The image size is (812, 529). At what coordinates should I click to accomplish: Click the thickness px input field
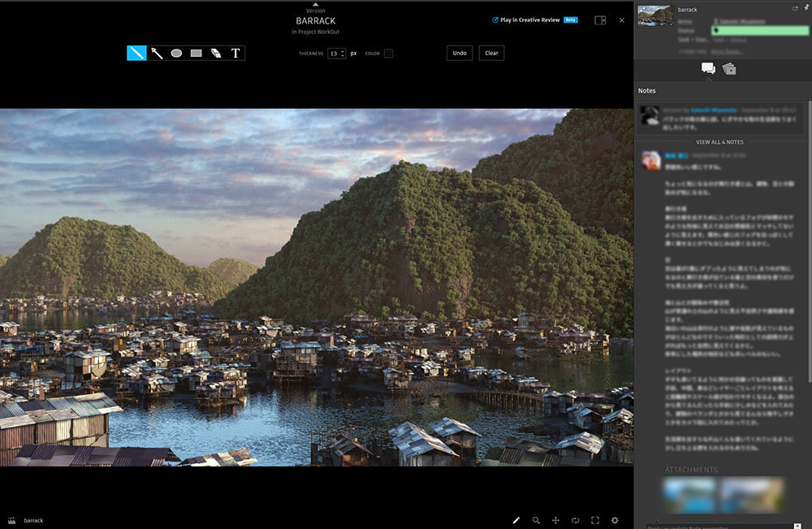[335, 54]
